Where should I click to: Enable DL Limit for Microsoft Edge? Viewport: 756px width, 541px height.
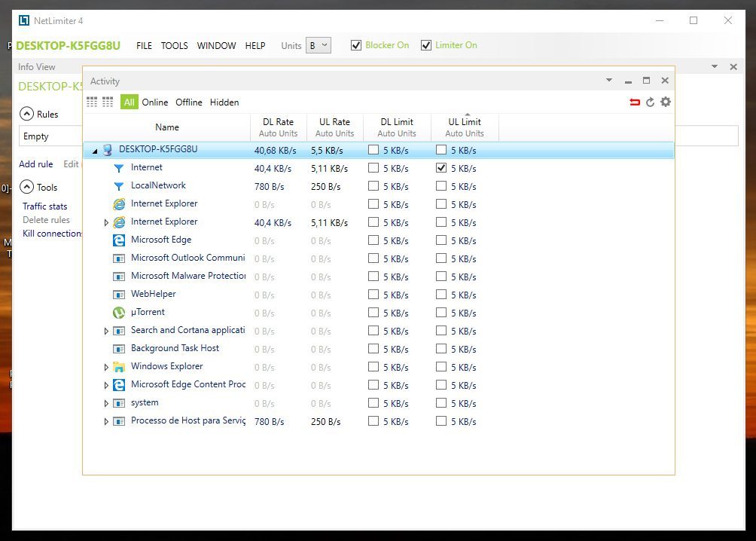[373, 240]
